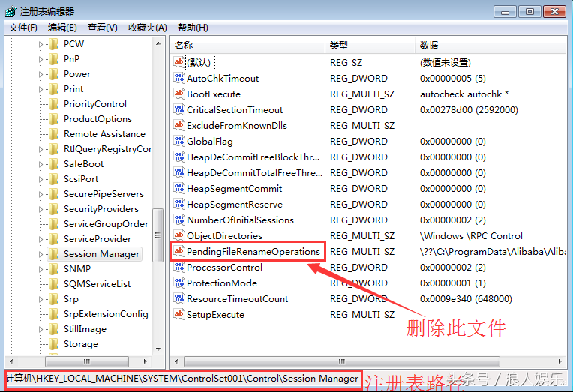The width and height of the screenshot is (573, 392).
Task: Expand the PnP tree node
Action: (x=40, y=59)
